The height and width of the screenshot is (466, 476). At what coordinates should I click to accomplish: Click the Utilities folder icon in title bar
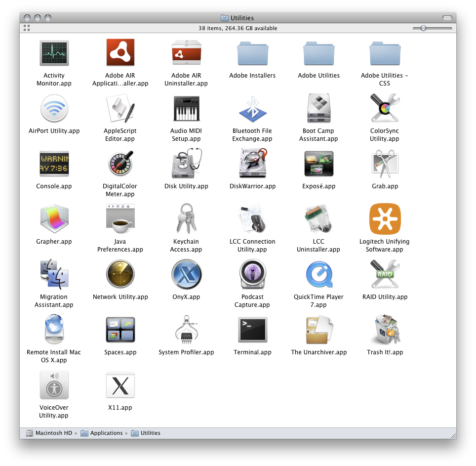(x=225, y=18)
